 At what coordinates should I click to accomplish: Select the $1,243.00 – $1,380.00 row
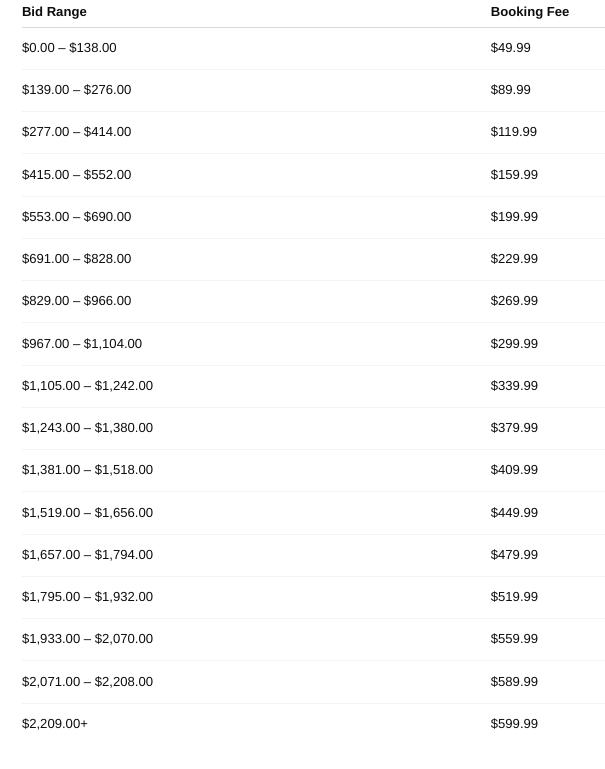pyautogui.click(x=87, y=428)
